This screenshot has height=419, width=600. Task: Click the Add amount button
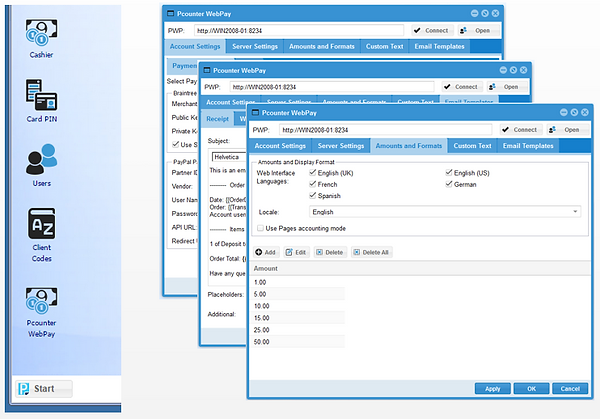click(x=266, y=252)
